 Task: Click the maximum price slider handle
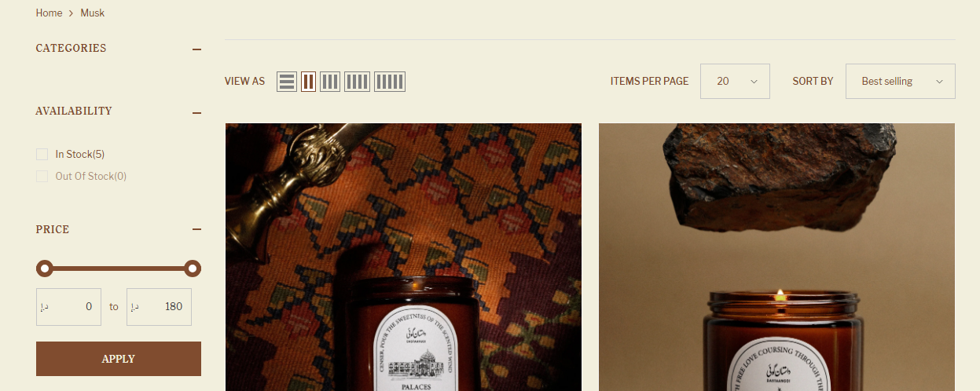[x=193, y=269]
